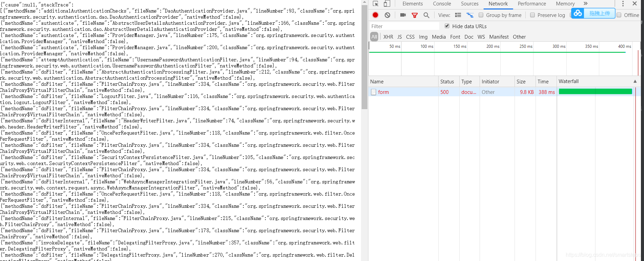This screenshot has height=261, width=644.
Task: Sort by Status column header
Action: pos(449,82)
